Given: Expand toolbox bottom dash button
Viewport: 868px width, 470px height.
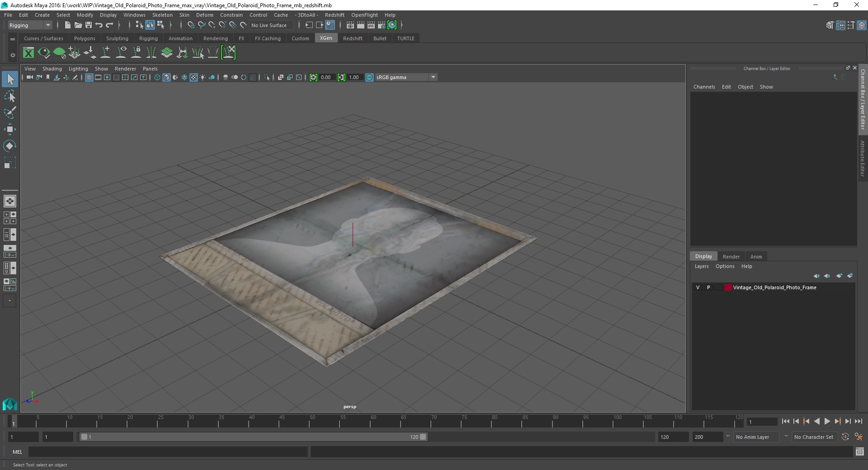Looking at the screenshot, I should (9, 301).
